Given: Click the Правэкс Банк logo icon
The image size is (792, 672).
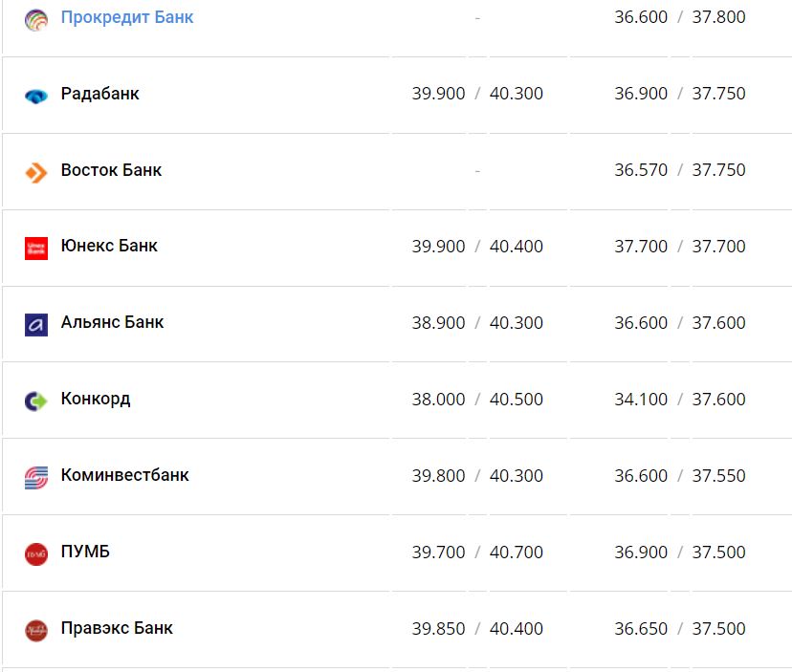Looking at the screenshot, I should (36, 630).
